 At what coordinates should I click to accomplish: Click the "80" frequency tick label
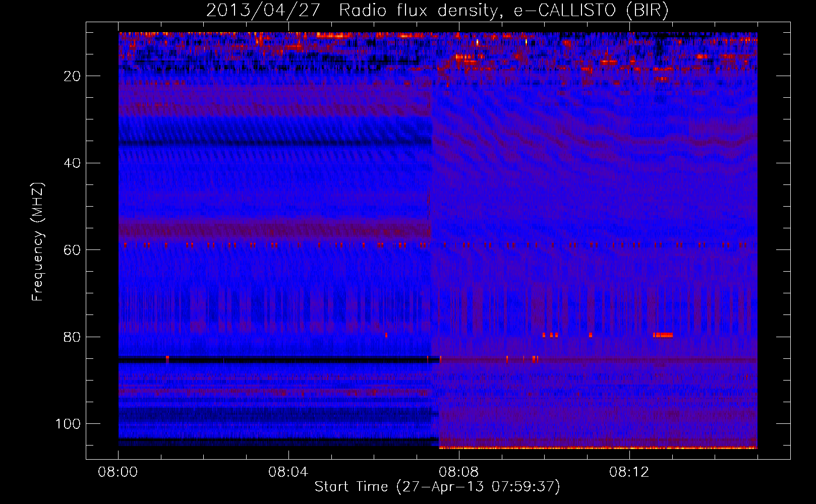tap(73, 337)
